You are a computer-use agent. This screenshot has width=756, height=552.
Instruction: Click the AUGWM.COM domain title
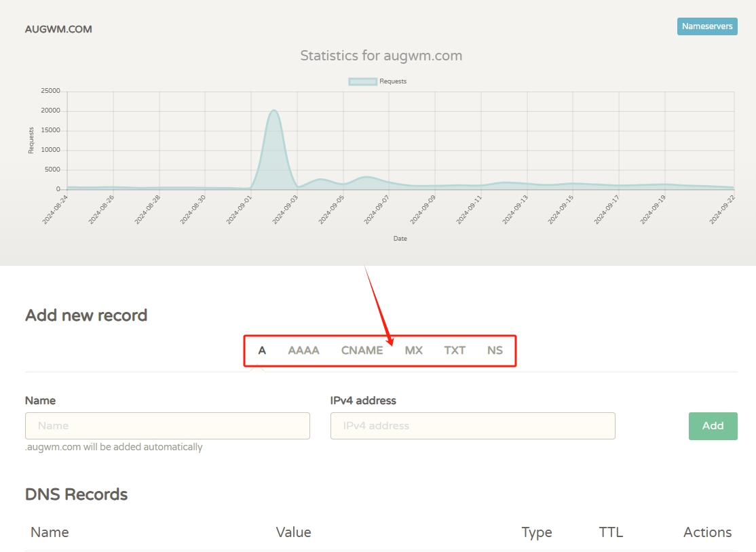(58, 29)
